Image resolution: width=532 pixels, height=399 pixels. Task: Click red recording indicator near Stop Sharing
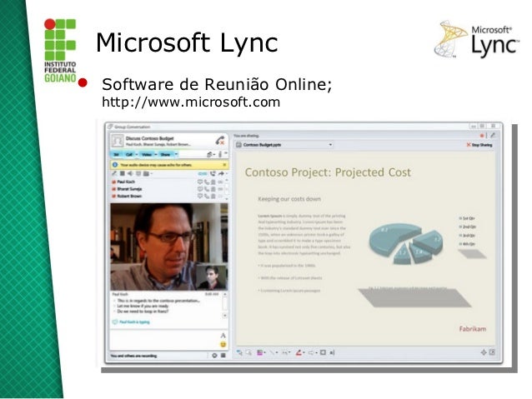pos(481,135)
